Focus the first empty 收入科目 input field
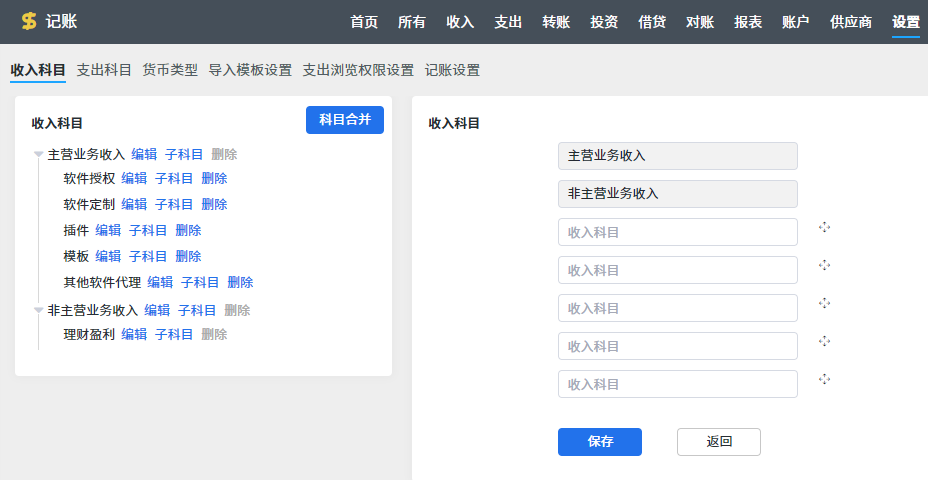The width and height of the screenshot is (928, 480). click(x=677, y=232)
